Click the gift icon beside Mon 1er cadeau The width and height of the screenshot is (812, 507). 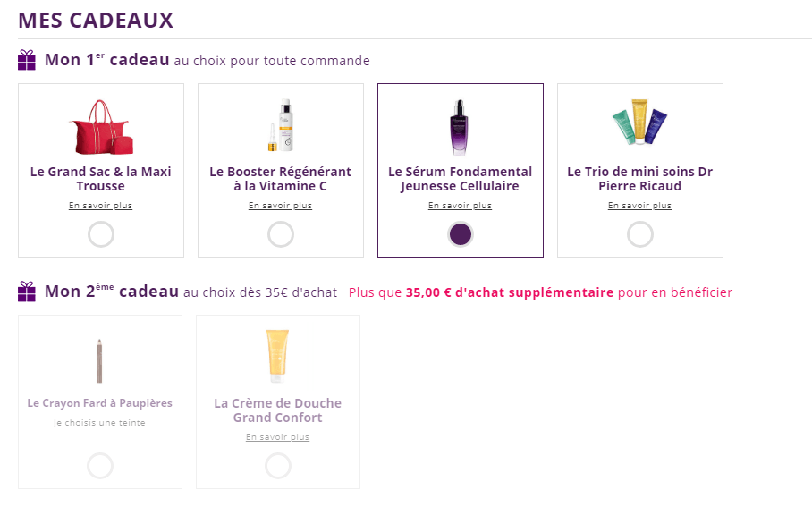[x=27, y=60]
